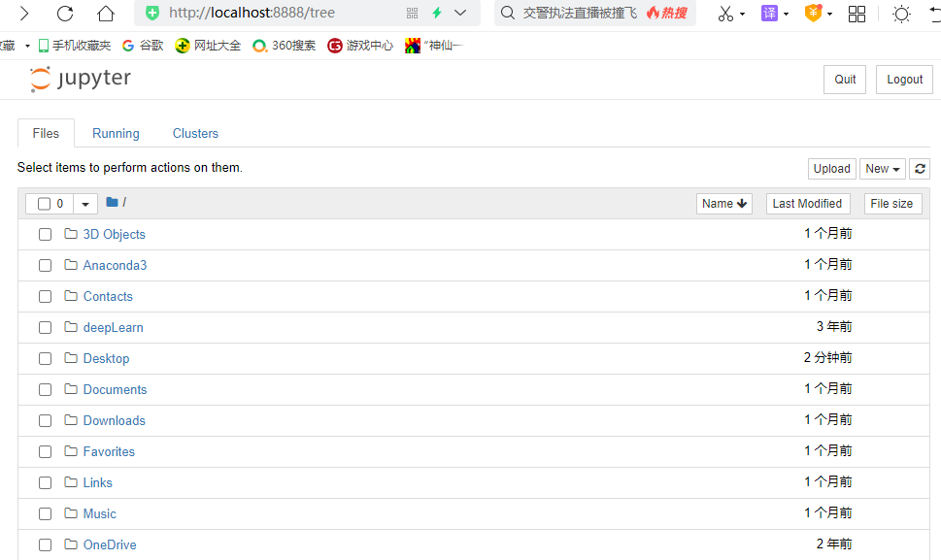Open the screenshot scissors tool in the toolbar

(724, 14)
